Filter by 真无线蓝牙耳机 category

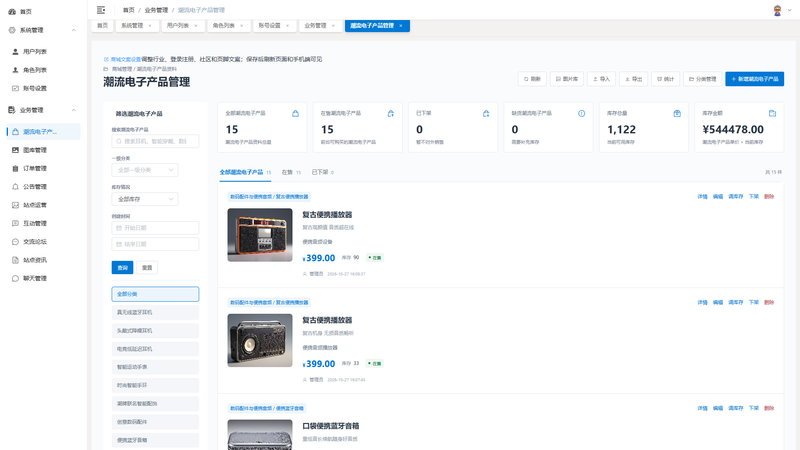point(155,312)
